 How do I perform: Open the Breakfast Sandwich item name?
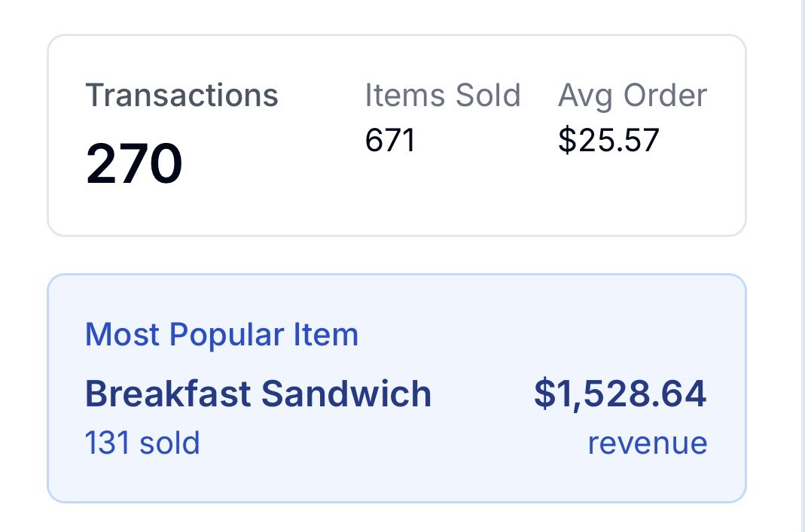pyautogui.click(x=258, y=394)
